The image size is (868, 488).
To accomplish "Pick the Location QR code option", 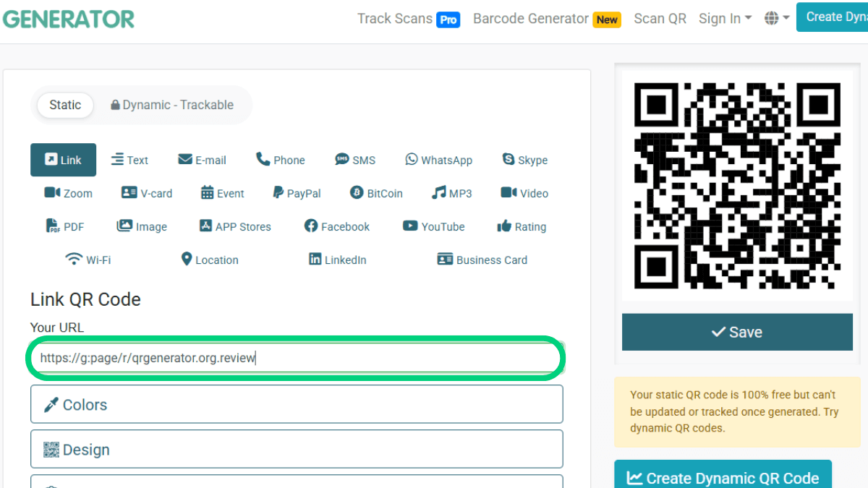I will tap(210, 260).
